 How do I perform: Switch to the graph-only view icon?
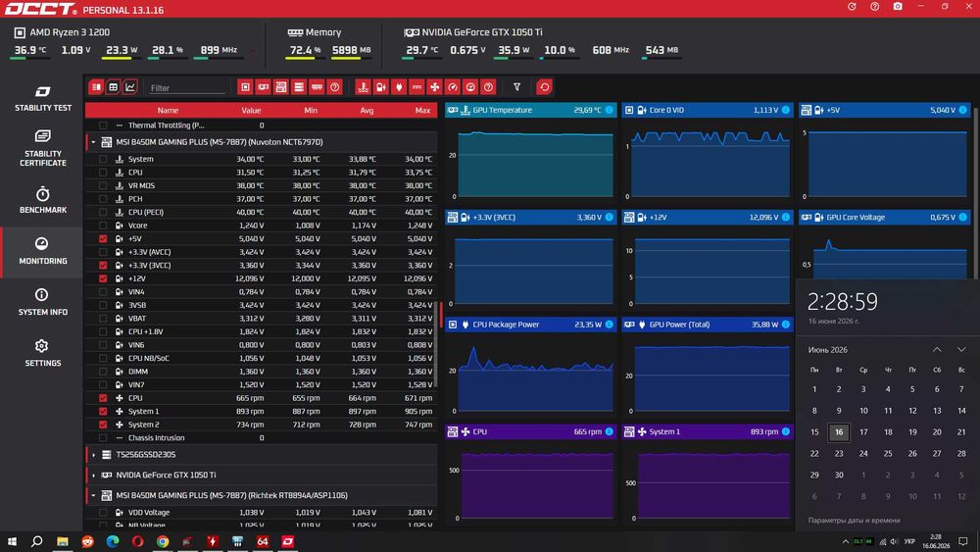(x=130, y=87)
